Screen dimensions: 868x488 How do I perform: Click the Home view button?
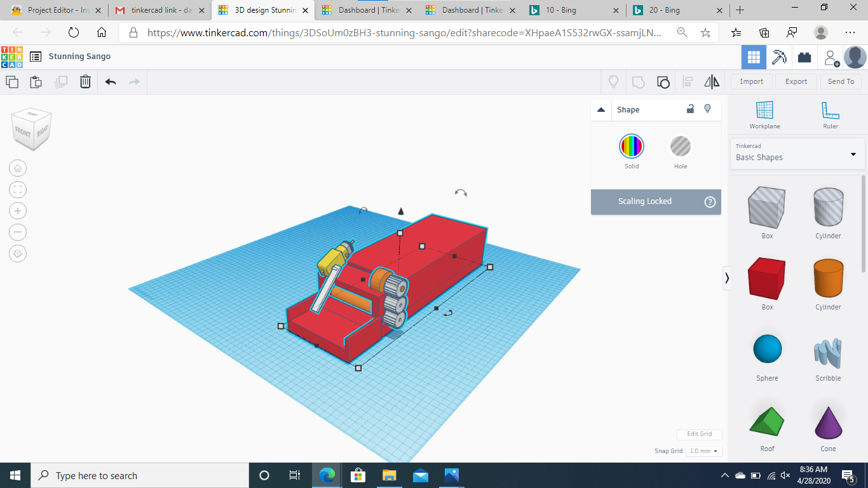tap(18, 168)
